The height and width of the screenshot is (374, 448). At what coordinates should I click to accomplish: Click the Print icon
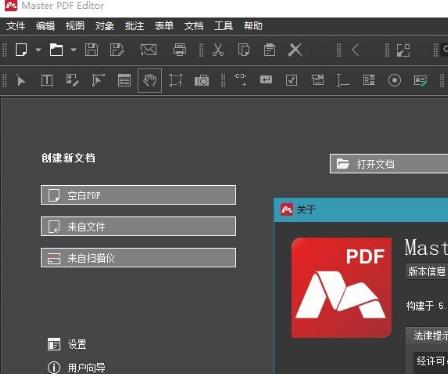point(179,50)
